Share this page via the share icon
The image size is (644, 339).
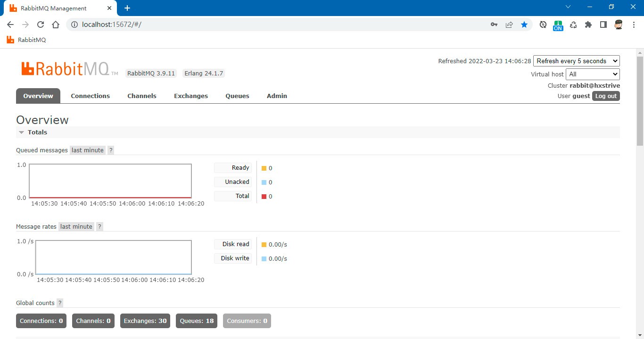tap(509, 25)
